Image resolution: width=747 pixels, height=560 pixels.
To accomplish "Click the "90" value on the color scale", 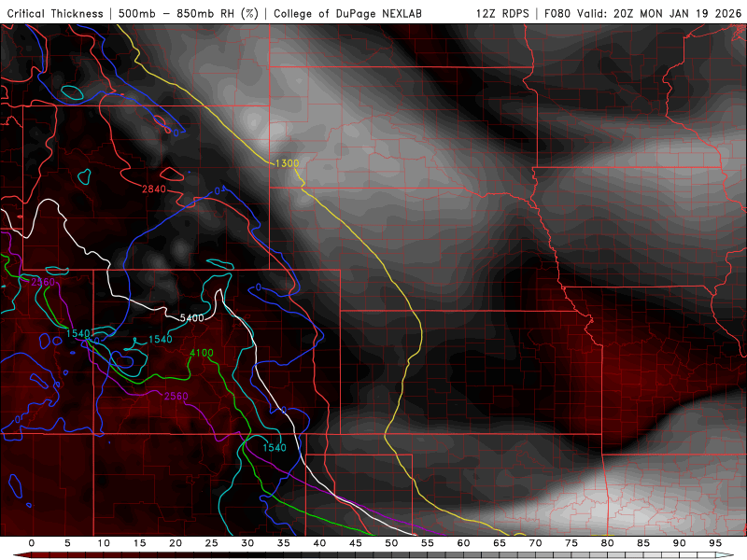I will [x=680, y=543].
